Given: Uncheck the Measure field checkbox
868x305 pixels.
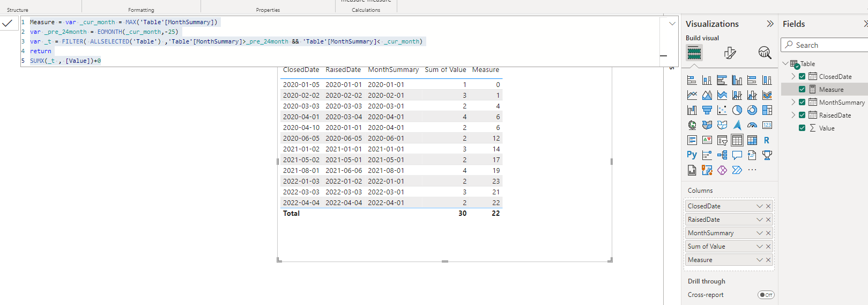Looking at the screenshot, I should [x=802, y=89].
